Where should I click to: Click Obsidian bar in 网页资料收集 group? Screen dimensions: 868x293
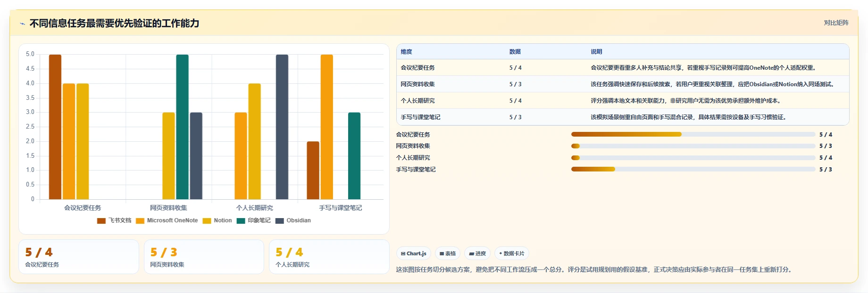(x=196, y=156)
